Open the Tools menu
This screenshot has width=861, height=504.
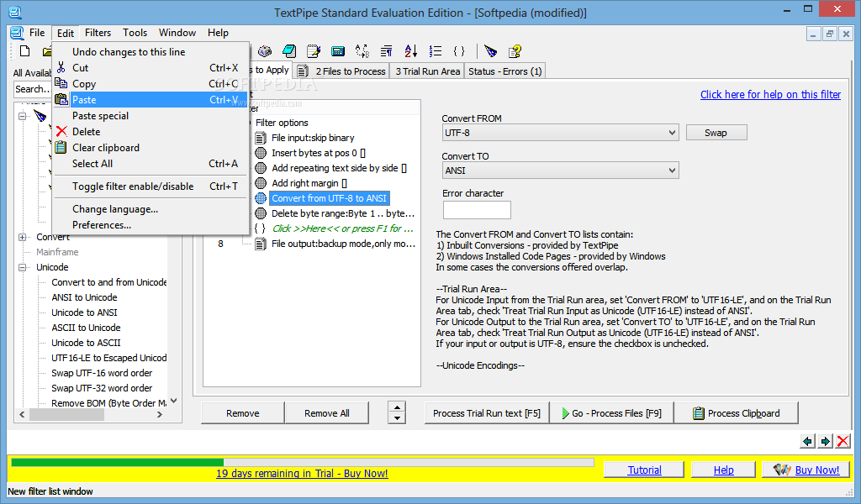(x=135, y=33)
